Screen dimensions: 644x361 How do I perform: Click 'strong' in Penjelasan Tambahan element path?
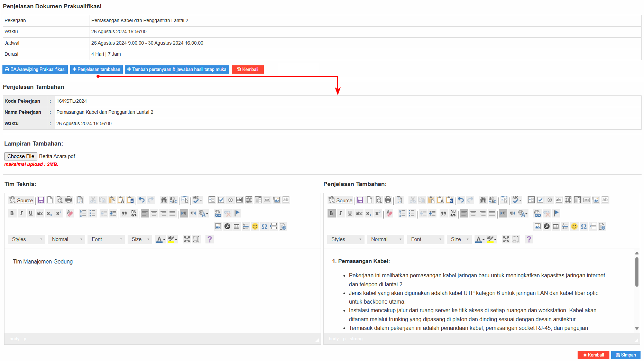[x=356, y=339]
